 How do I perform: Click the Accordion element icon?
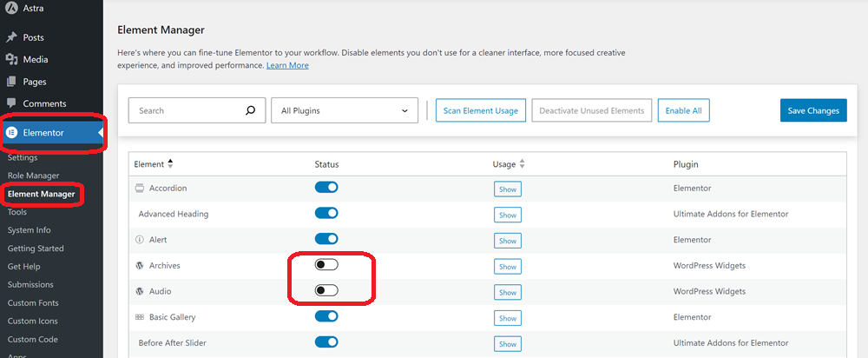pyautogui.click(x=139, y=189)
